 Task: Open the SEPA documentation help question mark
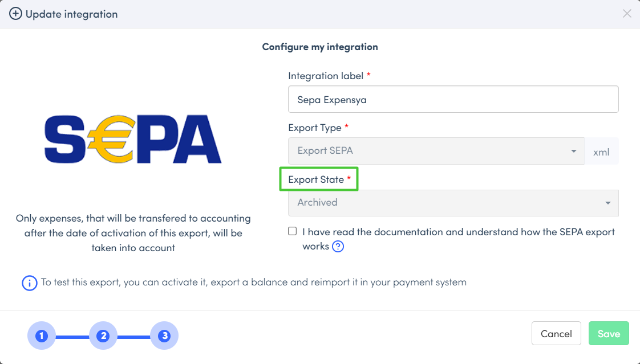pyautogui.click(x=338, y=247)
